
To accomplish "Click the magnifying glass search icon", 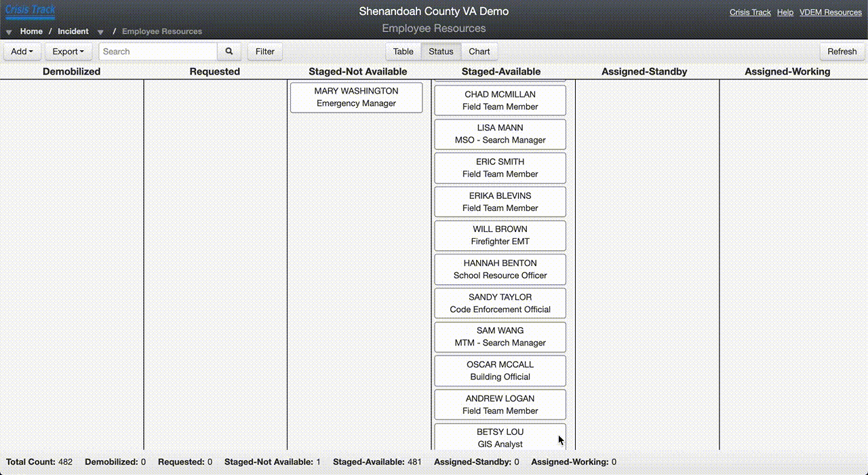I will pos(229,51).
